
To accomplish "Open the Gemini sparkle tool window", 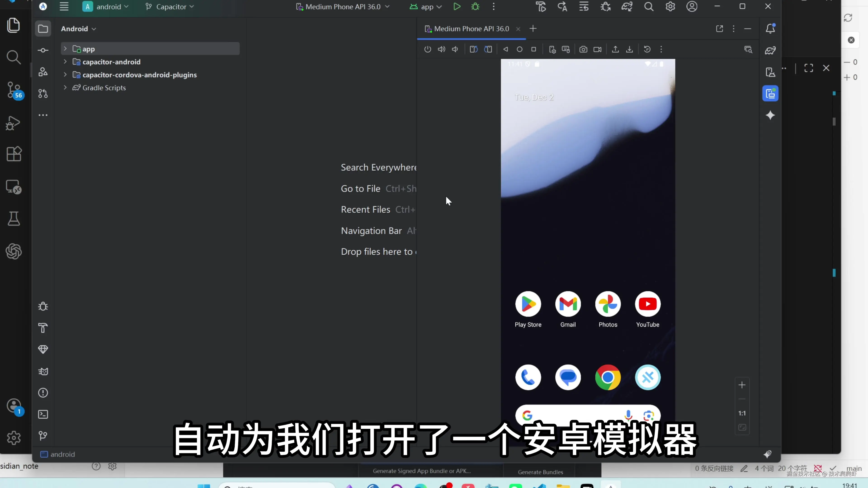I will click(770, 115).
